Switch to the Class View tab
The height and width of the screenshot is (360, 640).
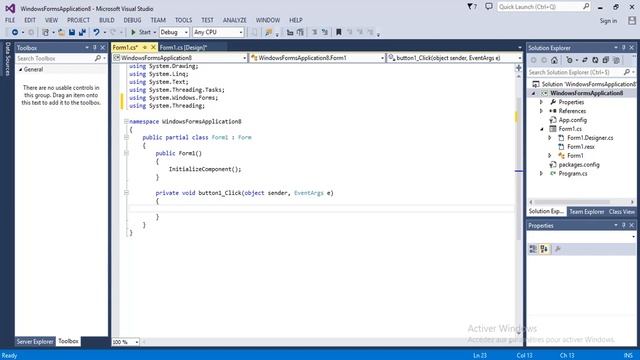tap(621, 212)
